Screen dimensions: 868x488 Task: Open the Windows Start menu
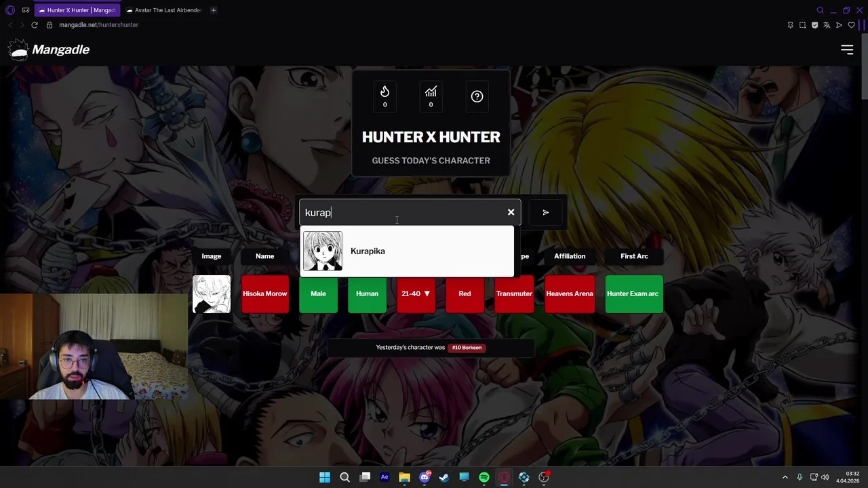(325, 477)
